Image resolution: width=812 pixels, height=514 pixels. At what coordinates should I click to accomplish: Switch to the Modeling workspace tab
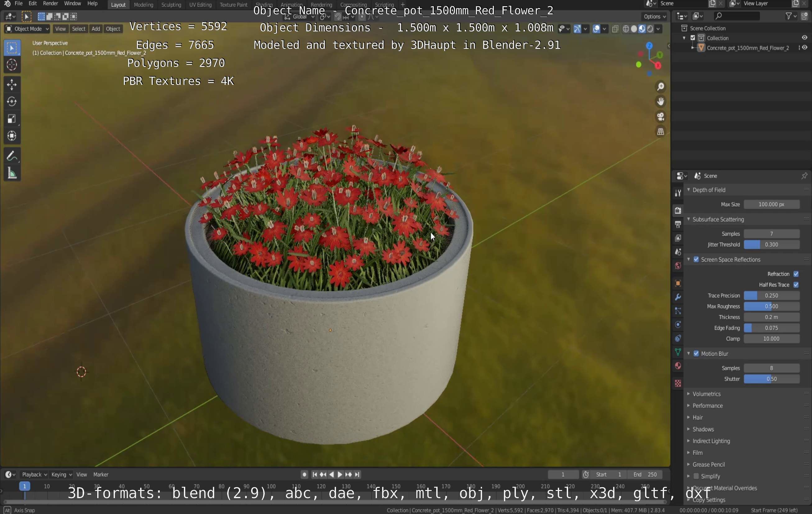tap(143, 5)
